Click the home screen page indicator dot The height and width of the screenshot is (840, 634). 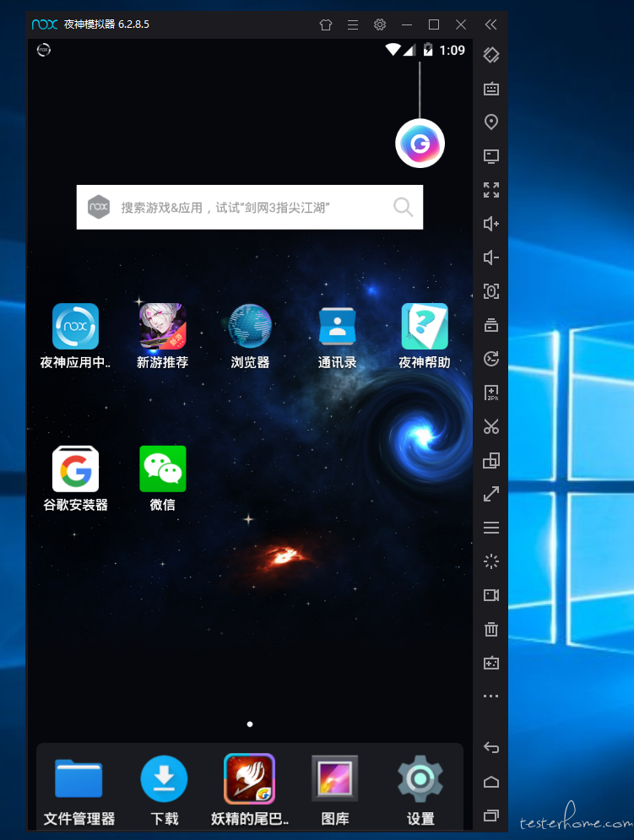[250, 724]
